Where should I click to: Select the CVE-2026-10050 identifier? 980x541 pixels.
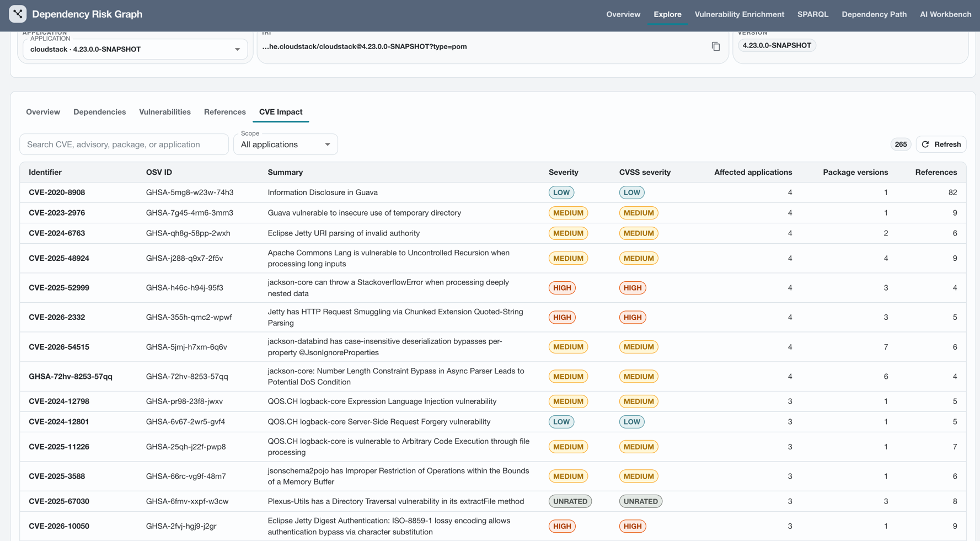(59, 526)
